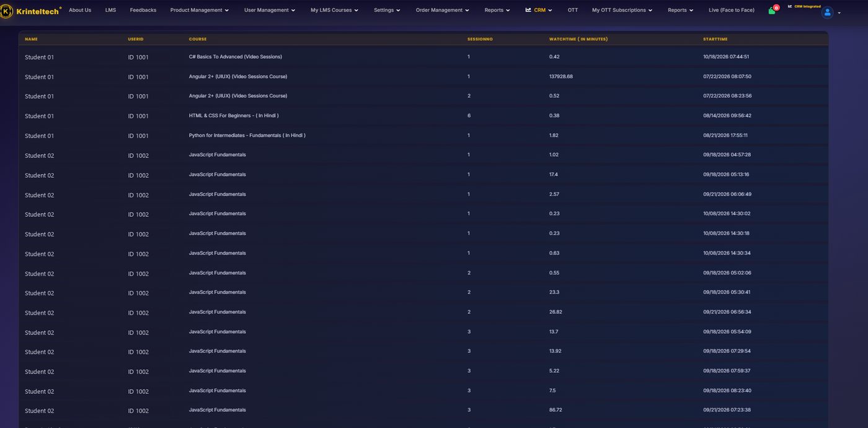Screen dimensions: 868x428
Task: Select start time 10/08/2026 14:30:34
Action: coord(727,253)
